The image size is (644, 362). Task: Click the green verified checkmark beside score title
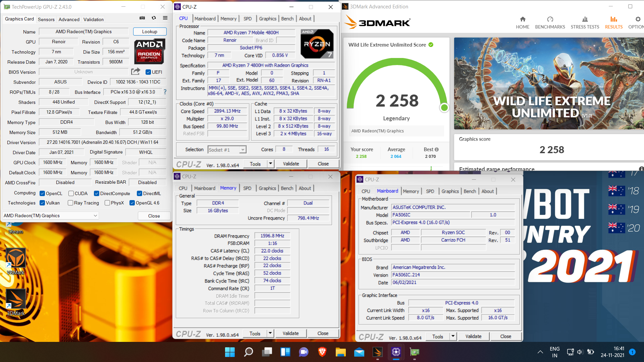(x=431, y=45)
